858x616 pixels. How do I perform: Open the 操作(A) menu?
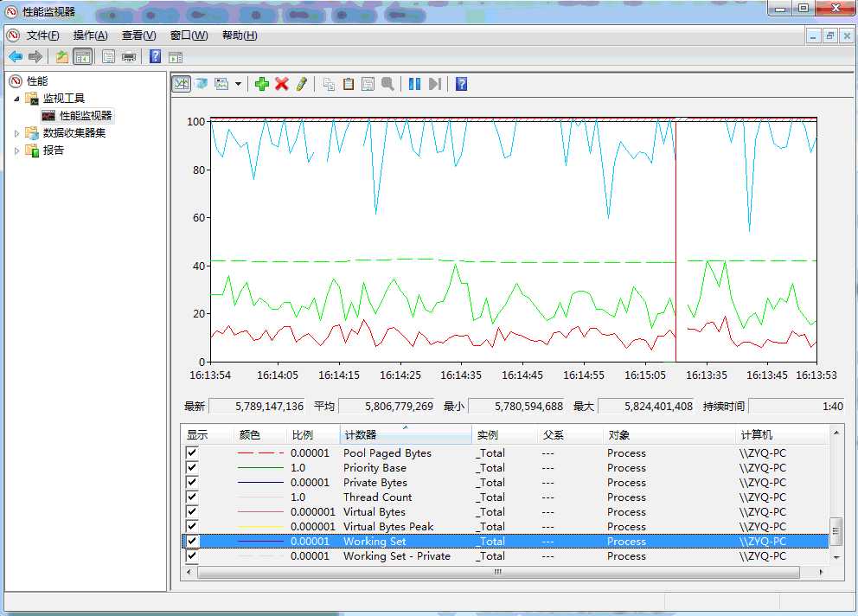tap(90, 35)
